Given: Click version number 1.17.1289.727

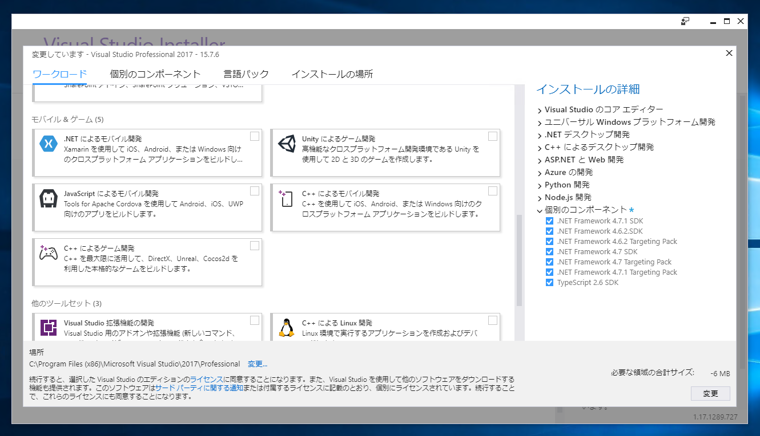Looking at the screenshot, I should click(715, 417).
